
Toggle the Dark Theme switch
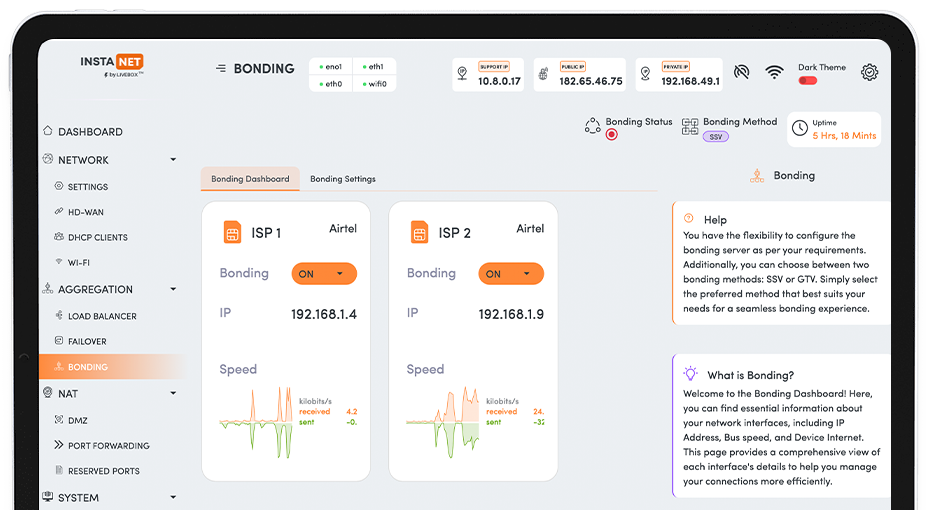click(807, 80)
